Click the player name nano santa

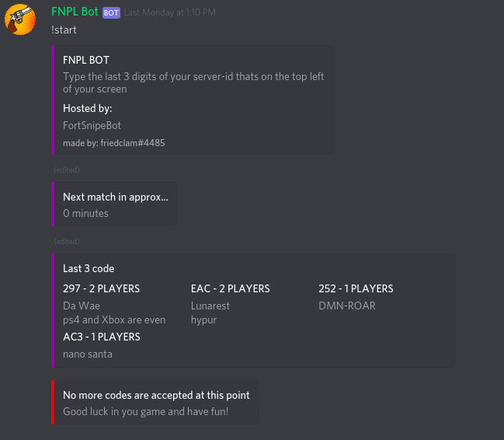click(88, 354)
